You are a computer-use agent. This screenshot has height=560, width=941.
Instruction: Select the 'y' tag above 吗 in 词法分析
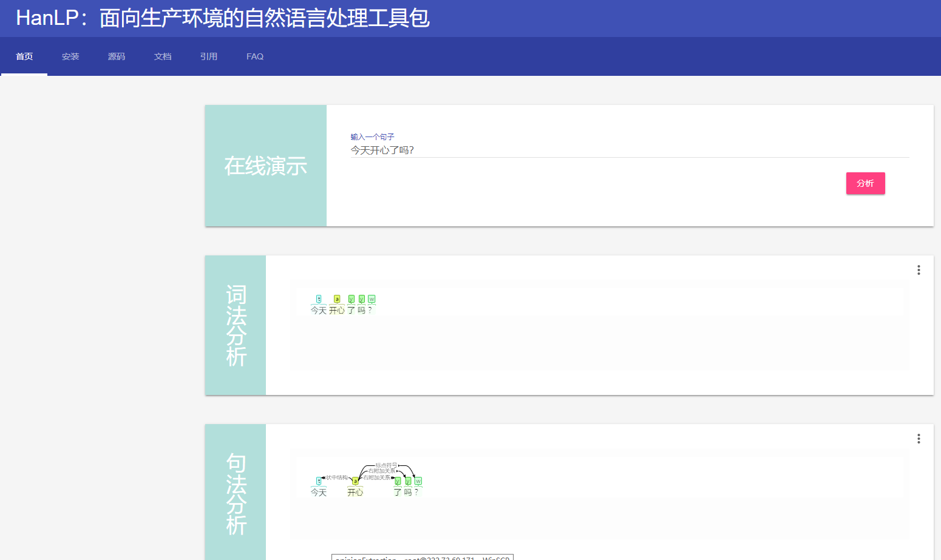tap(362, 299)
